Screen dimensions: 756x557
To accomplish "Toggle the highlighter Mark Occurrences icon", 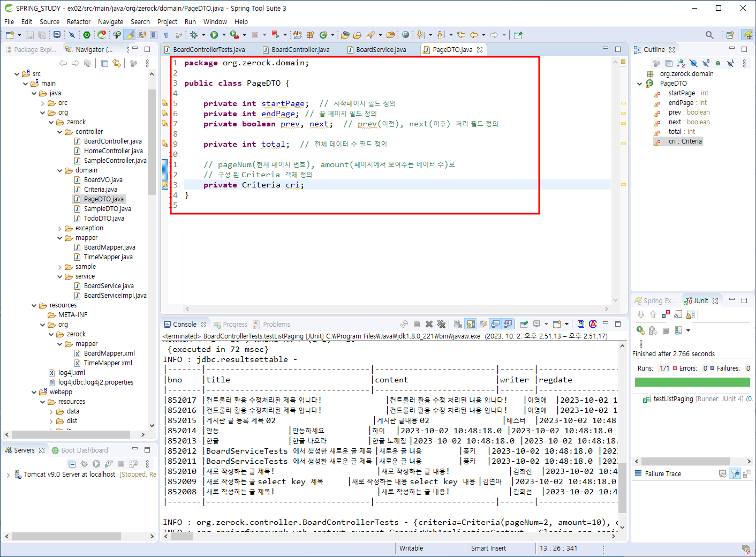I will (x=130, y=35).
